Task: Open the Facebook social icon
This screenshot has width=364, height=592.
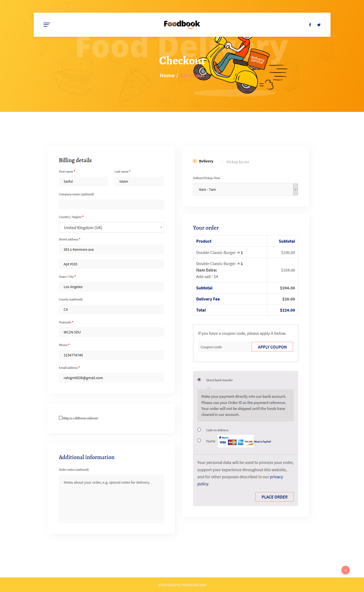Action: pyautogui.click(x=310, y=25)
